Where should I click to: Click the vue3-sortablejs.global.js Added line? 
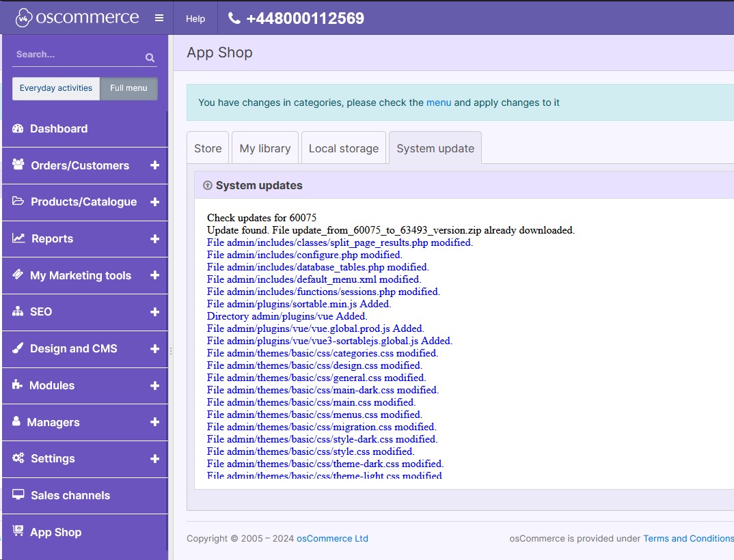(329, 341)
